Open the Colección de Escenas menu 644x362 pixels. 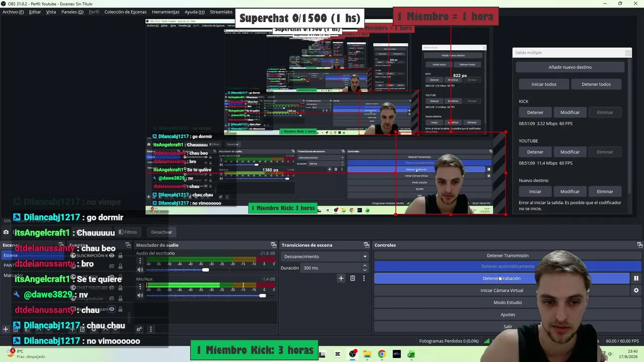coord(125,12)
